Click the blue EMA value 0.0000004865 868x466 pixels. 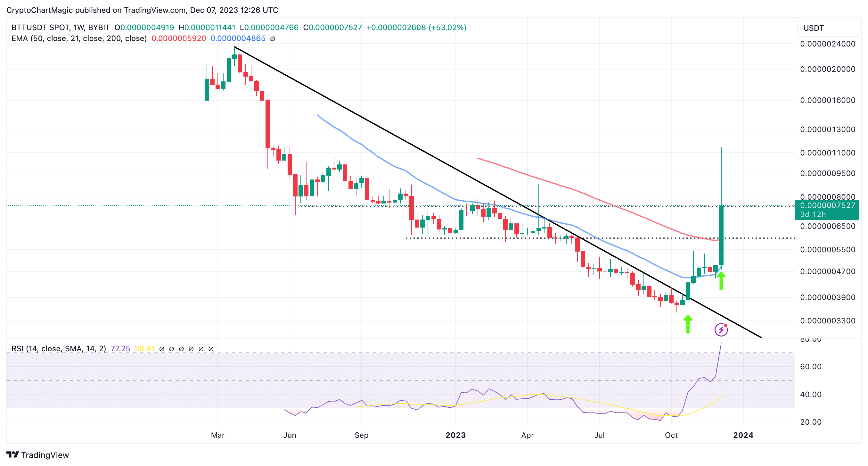tap(238, 38)
